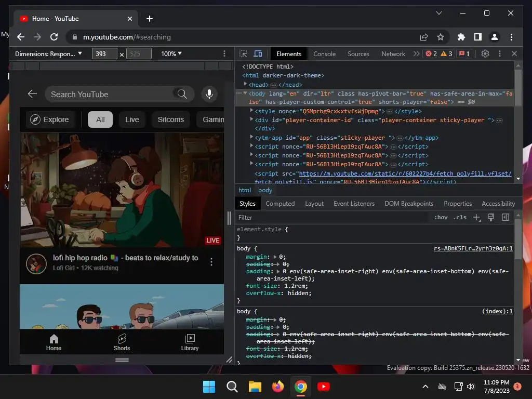Select the Sitcoms filter chip
The image size is (532, 399).
pos(170,119)
